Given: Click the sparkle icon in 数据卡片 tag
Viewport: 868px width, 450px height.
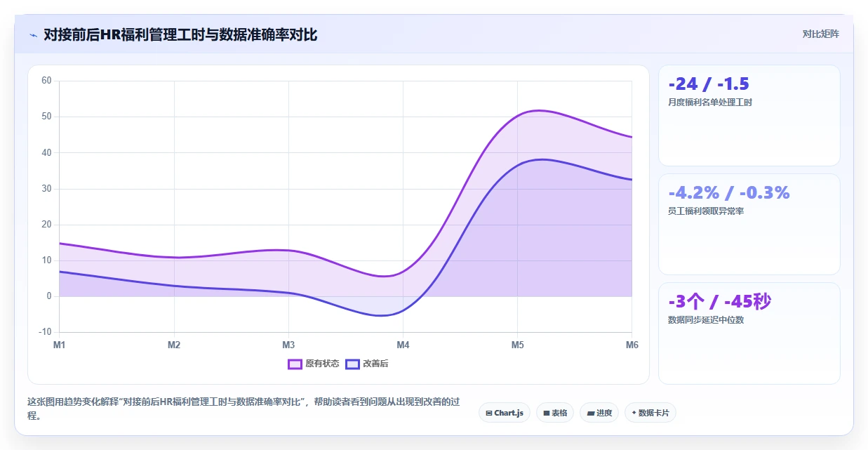Looking at the screenshot, I should point(634,413).
